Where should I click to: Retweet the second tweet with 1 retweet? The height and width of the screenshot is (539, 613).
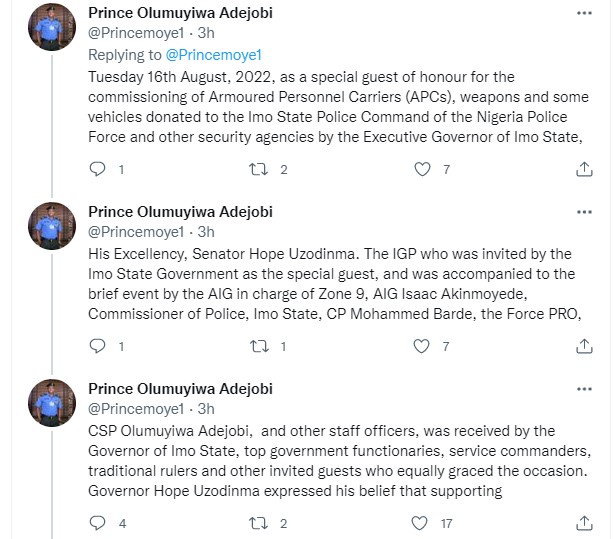tap(256, 347)
